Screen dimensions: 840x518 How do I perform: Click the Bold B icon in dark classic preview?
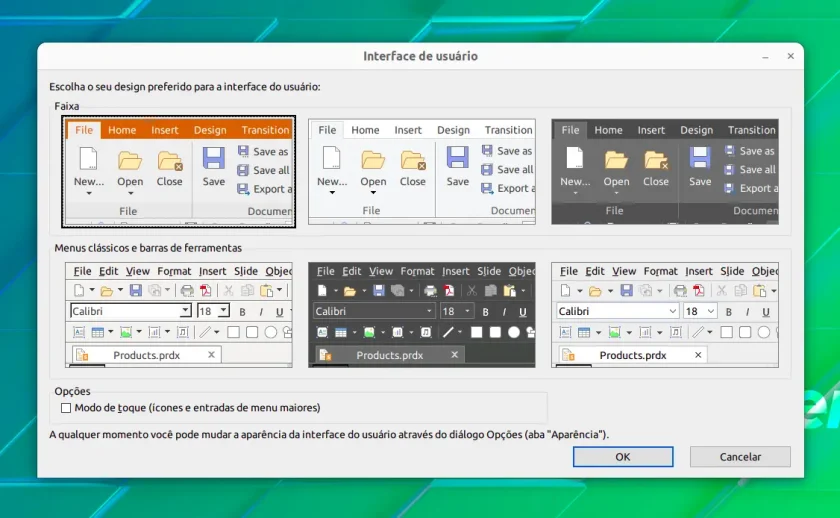tap(485, 312)
